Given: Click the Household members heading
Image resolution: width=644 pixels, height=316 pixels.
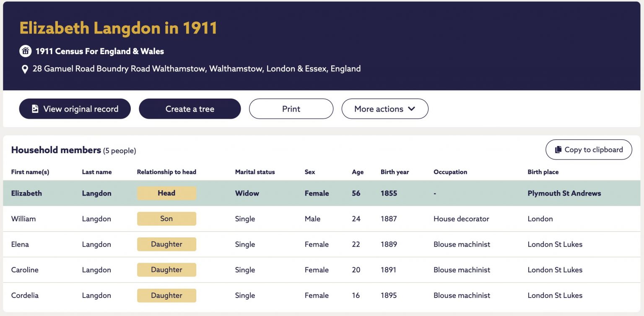Looking at the screenshot, I should point(56,150).
